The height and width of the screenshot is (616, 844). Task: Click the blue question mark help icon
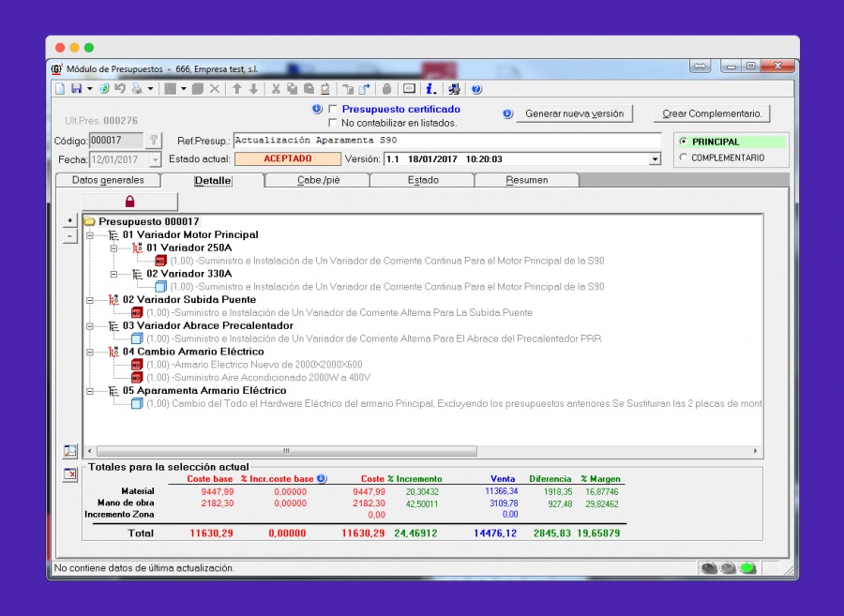pos(476,89)
